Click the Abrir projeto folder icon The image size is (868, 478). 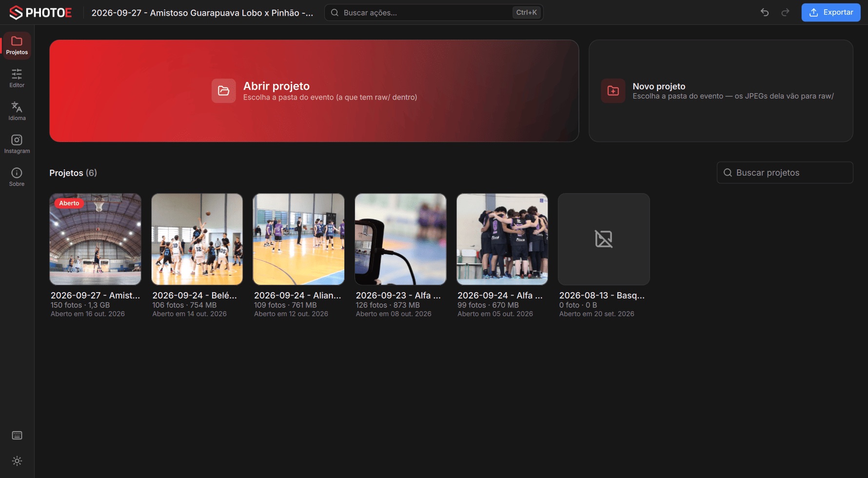tap(224, 91)
